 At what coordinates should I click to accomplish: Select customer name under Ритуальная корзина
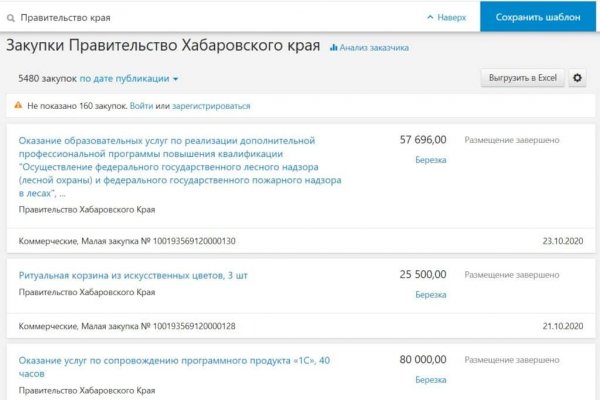87,292
